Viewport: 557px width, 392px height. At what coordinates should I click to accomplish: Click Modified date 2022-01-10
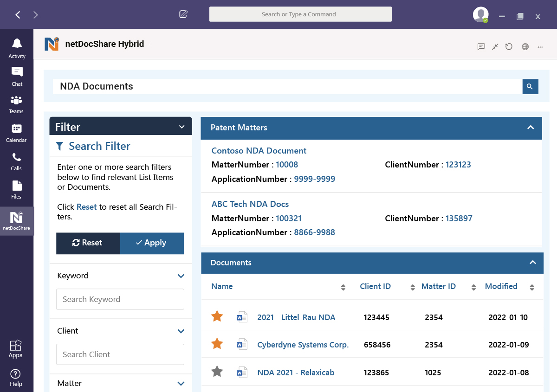click(x=508, y=317)
